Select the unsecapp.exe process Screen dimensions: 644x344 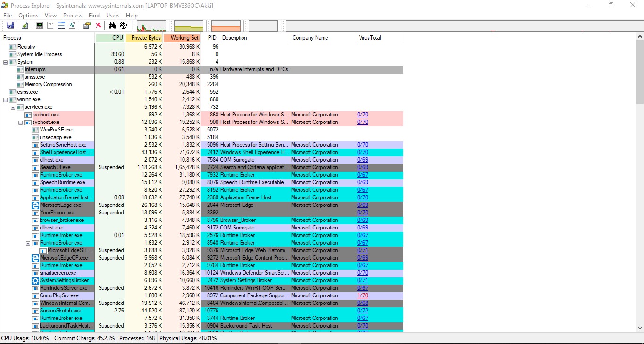coord(56,137)
